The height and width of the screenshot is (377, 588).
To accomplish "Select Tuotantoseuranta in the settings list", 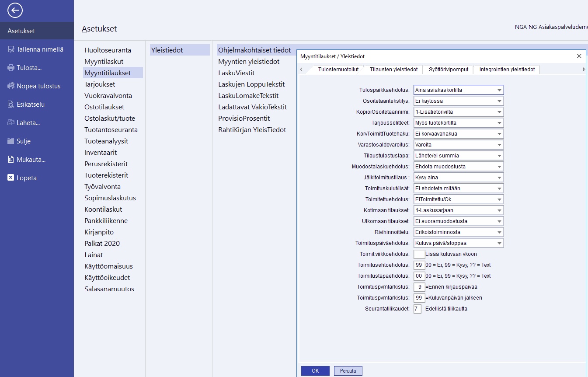I will (113, 130).
